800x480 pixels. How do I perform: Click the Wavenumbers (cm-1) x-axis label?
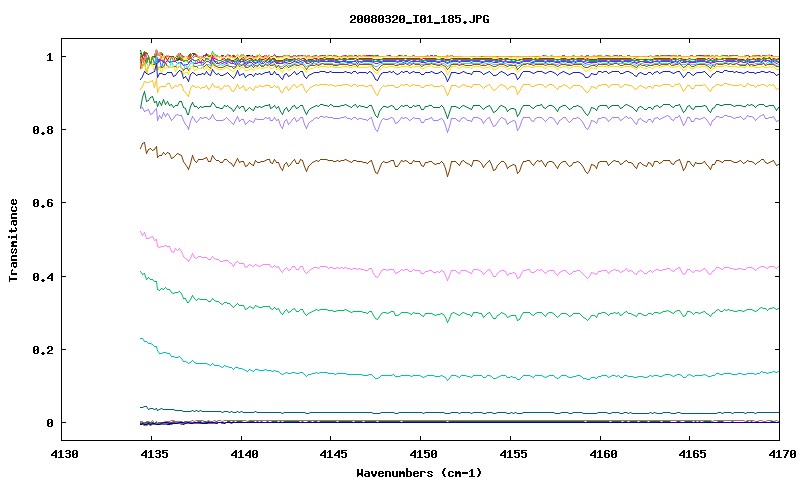[419, 473]
